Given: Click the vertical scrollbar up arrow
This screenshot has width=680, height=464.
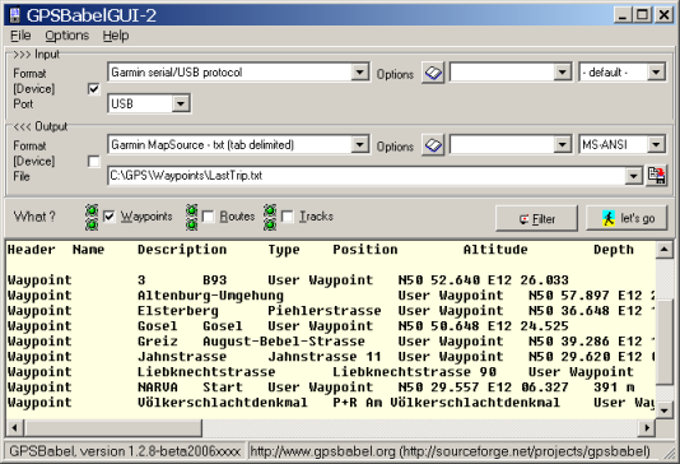Looking at the screenshot, I should [x=664, y=249].
